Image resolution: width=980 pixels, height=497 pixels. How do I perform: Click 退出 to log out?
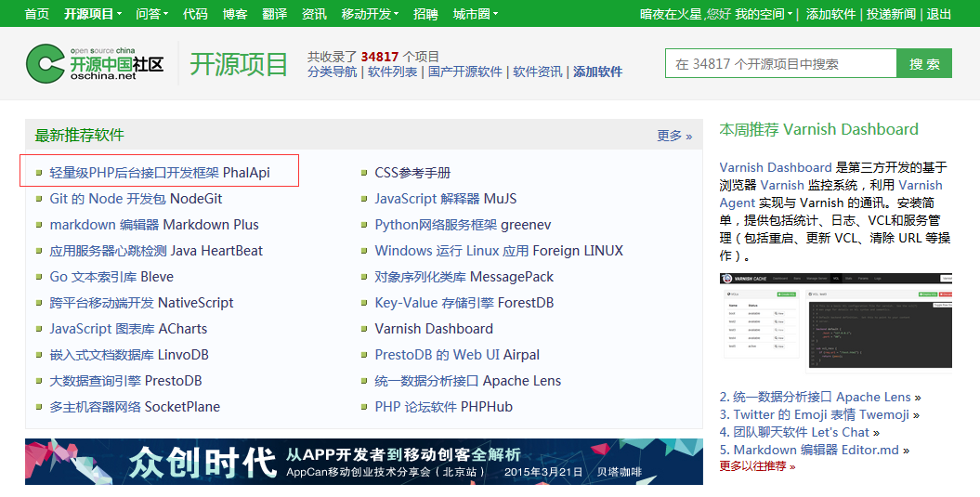coord(939,14)
